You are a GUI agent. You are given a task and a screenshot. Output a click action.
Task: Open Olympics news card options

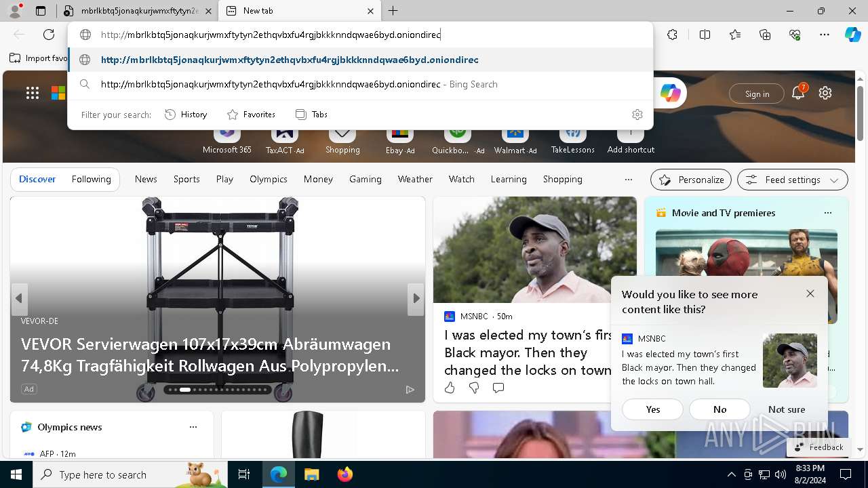pyautogui.click(x=193, y=427)
